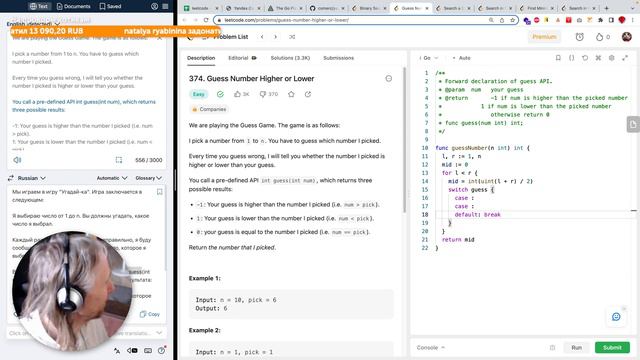Switch to the GitHub browser tab
Viewport: 640px width, 360px height.
pos(327,8)
